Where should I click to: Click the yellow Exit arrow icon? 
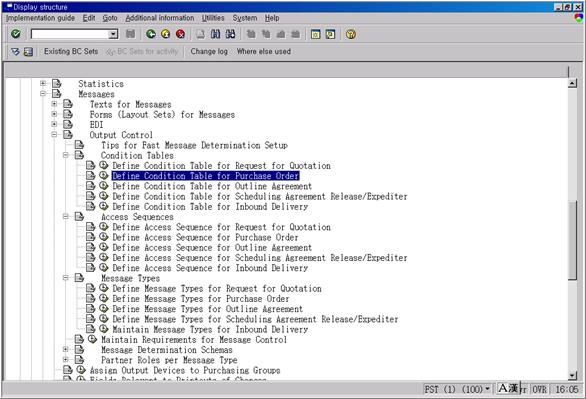[x=166, y=34]
